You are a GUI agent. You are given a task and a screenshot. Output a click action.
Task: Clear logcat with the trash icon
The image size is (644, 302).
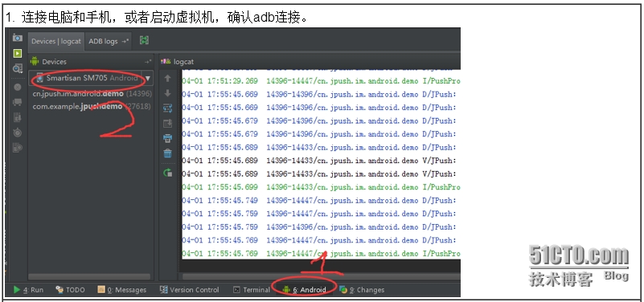click(x=167, y=153)
